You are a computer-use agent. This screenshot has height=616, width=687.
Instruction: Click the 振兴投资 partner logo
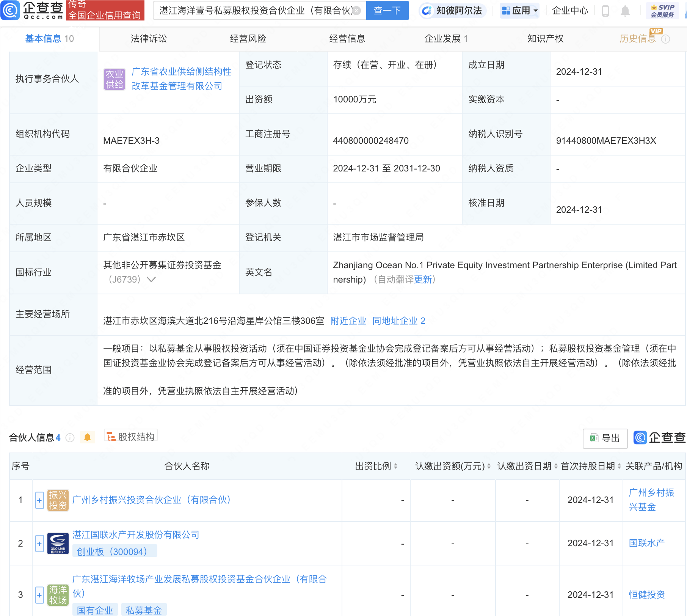click(58, 500)
